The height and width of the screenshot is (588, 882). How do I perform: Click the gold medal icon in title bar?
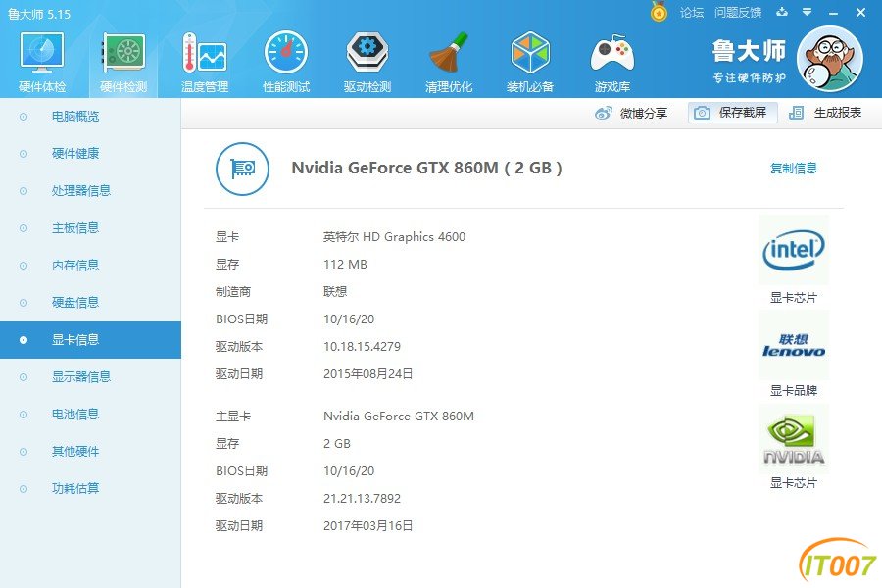tap(659, 11)
